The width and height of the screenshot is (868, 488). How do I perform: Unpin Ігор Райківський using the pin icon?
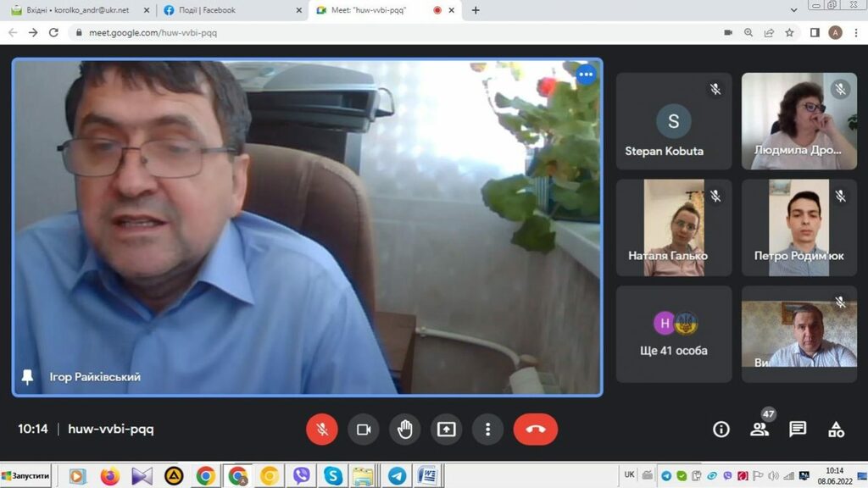click(x=28, y=377)
